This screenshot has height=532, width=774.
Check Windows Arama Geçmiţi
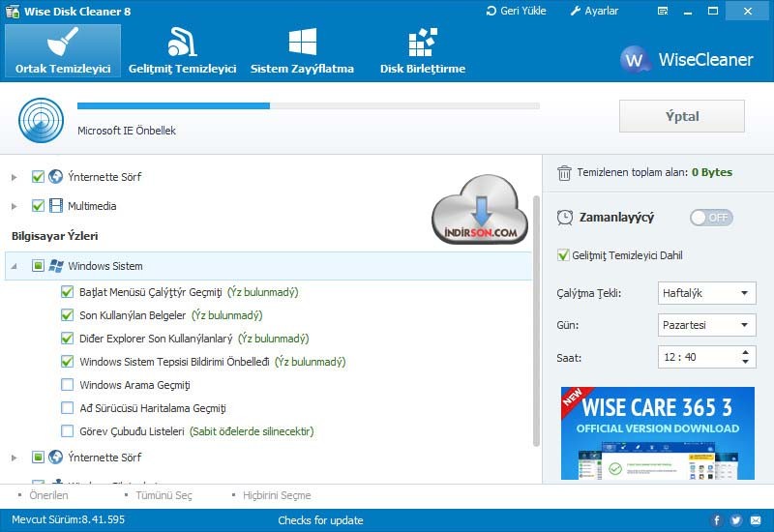coord(67,385)
